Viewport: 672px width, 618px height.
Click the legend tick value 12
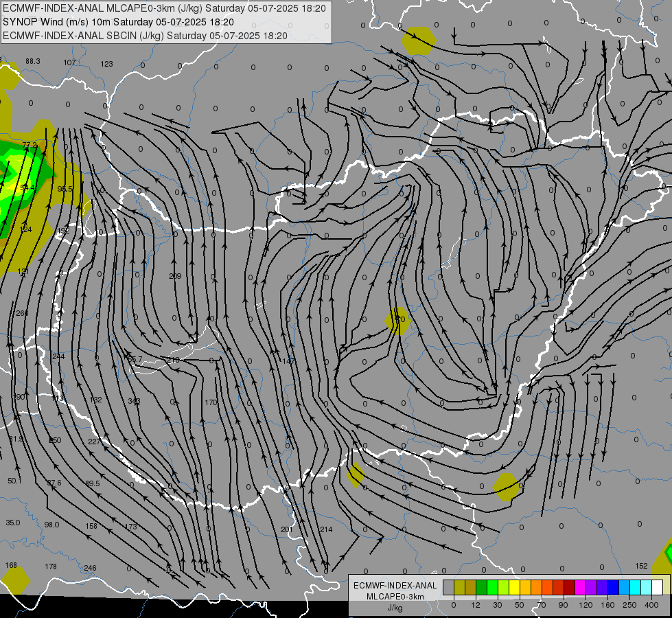click(476, 605)
